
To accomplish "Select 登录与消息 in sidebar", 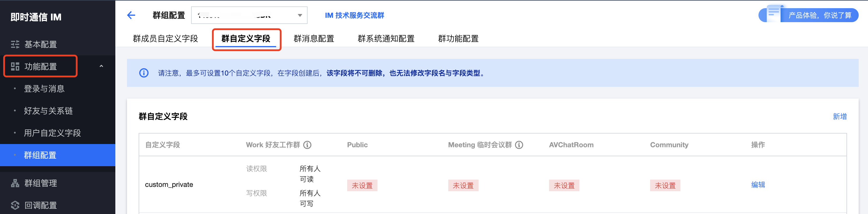I will tap(44, 89).
